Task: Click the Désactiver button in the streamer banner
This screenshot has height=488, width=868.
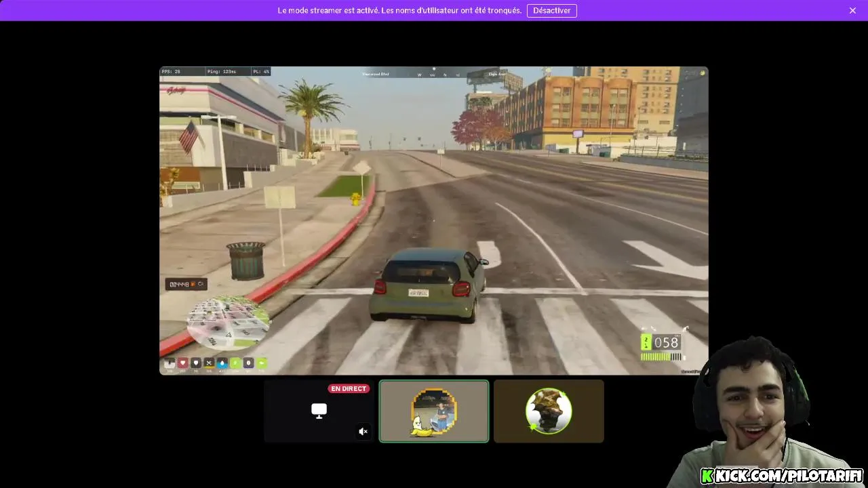Action: coord(552,11)
